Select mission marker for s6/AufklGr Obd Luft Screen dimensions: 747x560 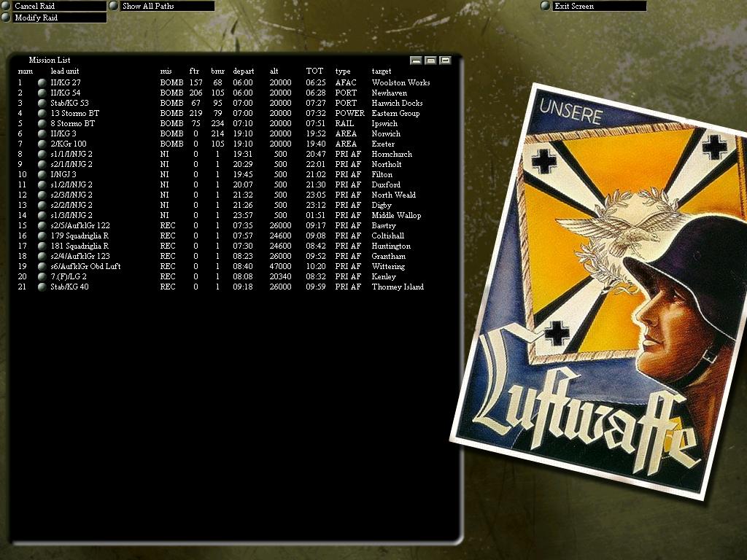pyautogui.click(x=42, y=267)
